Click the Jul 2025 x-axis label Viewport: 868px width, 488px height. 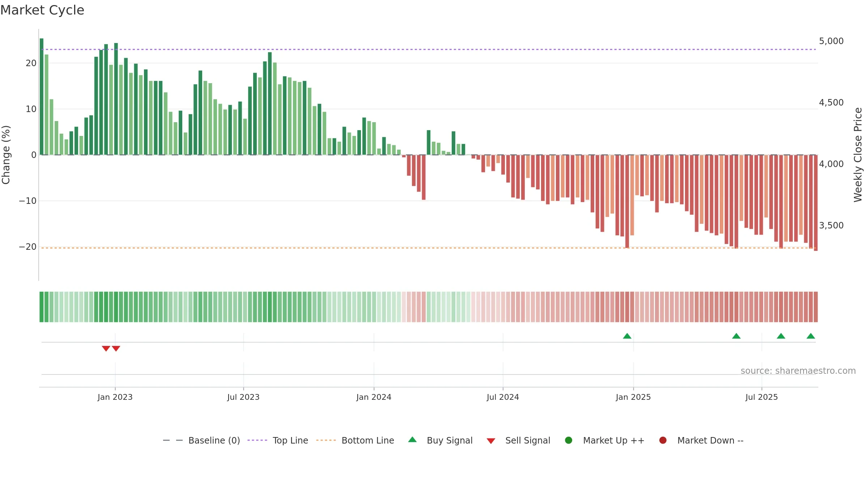tap(762, 397)
